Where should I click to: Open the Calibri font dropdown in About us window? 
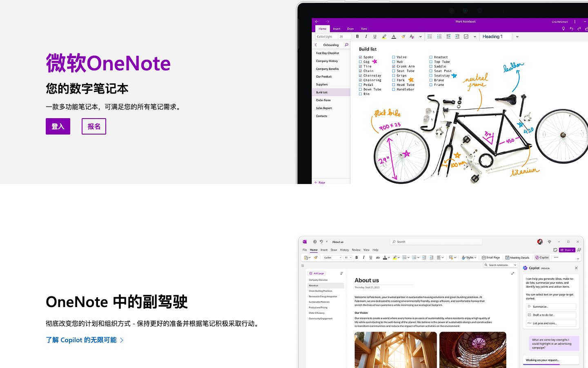[x=332, y=258]
